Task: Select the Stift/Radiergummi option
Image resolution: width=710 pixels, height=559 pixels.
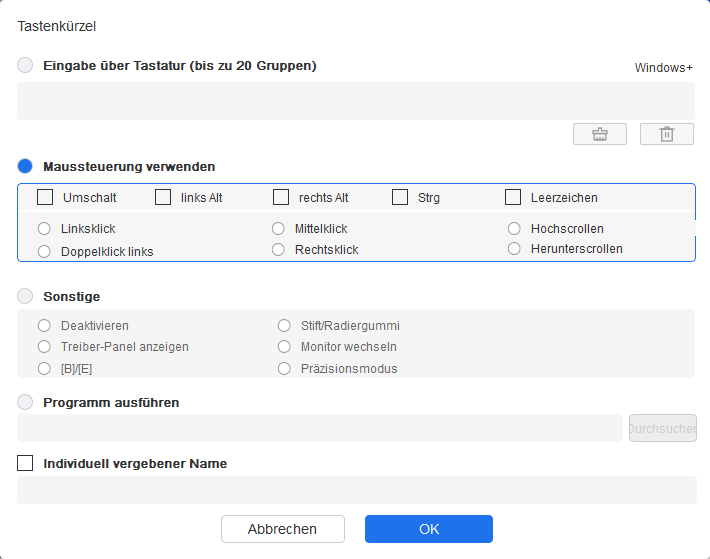Action: (284, 325)
